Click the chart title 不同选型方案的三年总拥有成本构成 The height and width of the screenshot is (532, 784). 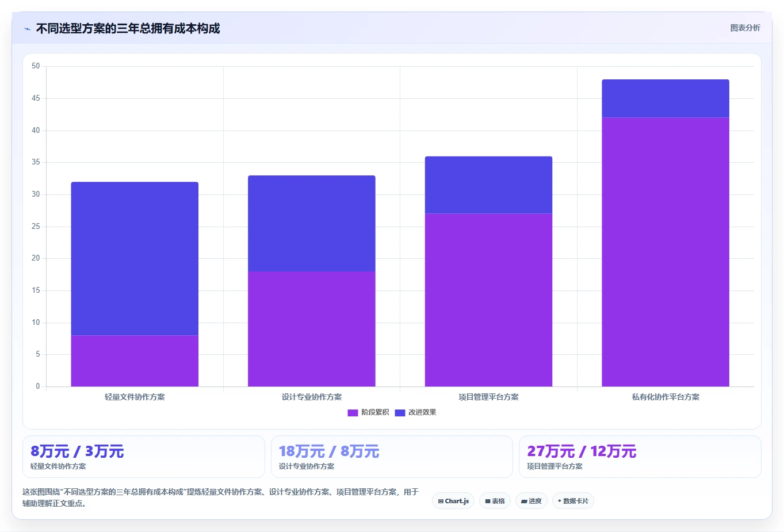[x=128, y=29]
